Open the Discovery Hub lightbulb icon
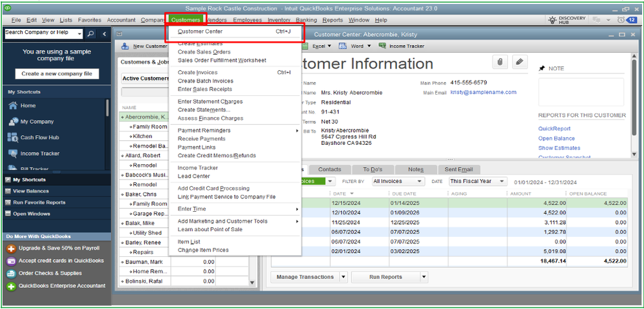 553,20
